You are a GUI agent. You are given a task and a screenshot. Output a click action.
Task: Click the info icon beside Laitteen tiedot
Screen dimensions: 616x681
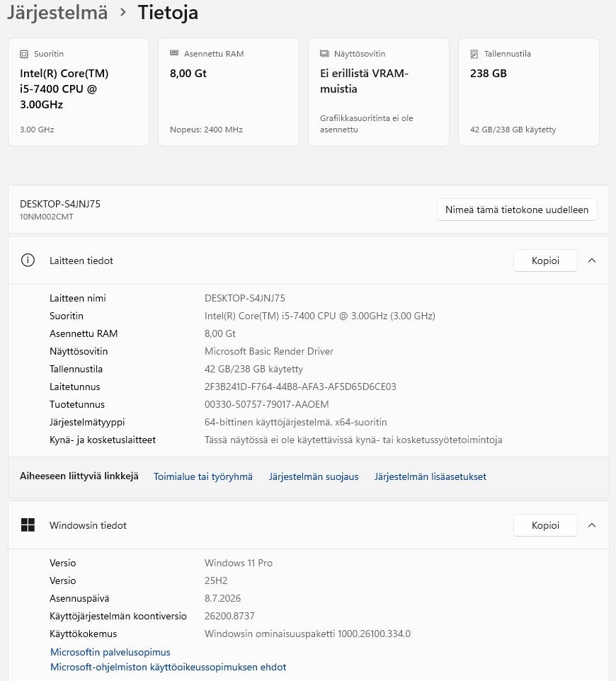click(x=28, y=261)
